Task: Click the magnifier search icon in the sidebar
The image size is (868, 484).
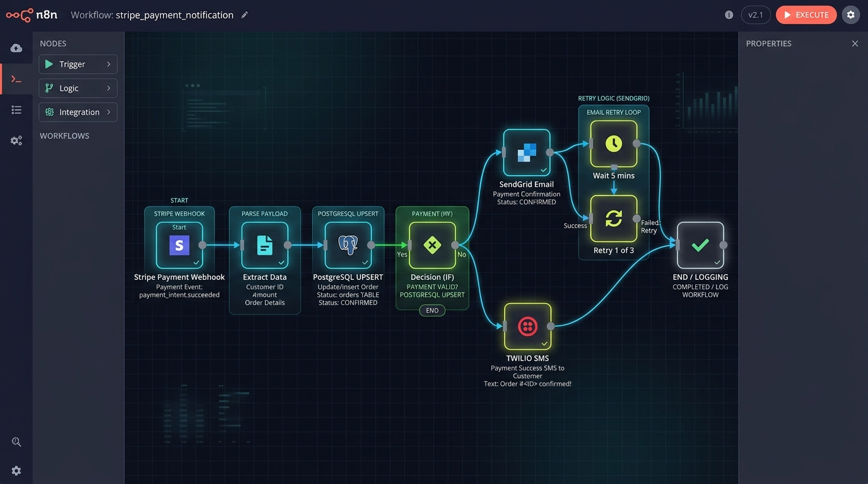Action: [x=16, y=442]
